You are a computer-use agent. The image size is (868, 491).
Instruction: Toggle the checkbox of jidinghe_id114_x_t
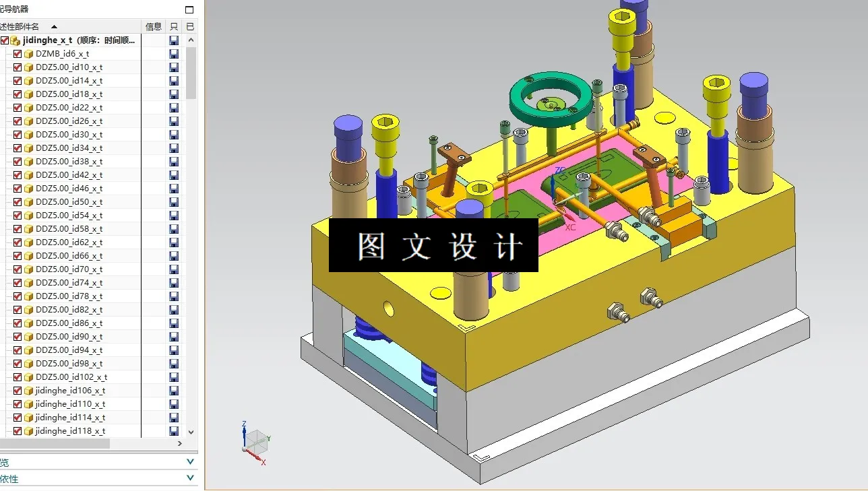click(x=18, y=417)
